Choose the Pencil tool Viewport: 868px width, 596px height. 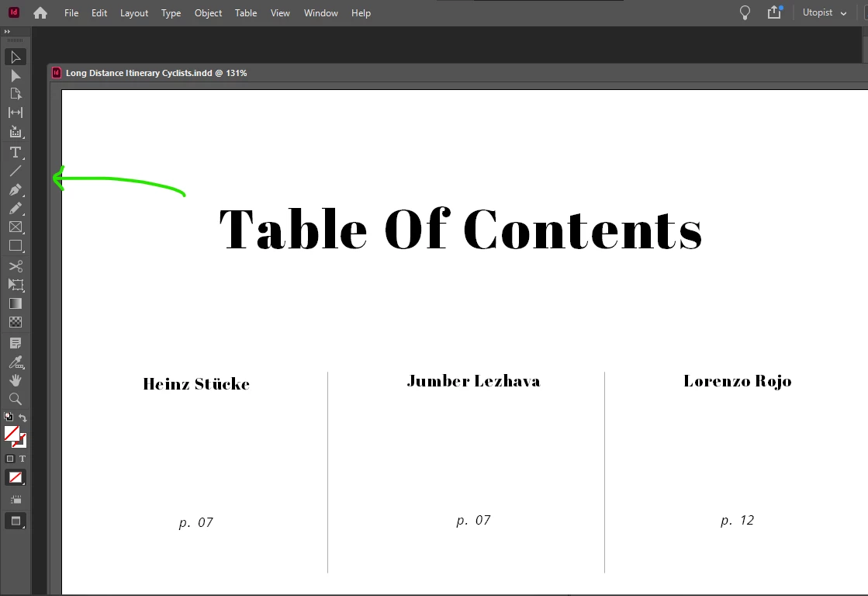(16, 208)
